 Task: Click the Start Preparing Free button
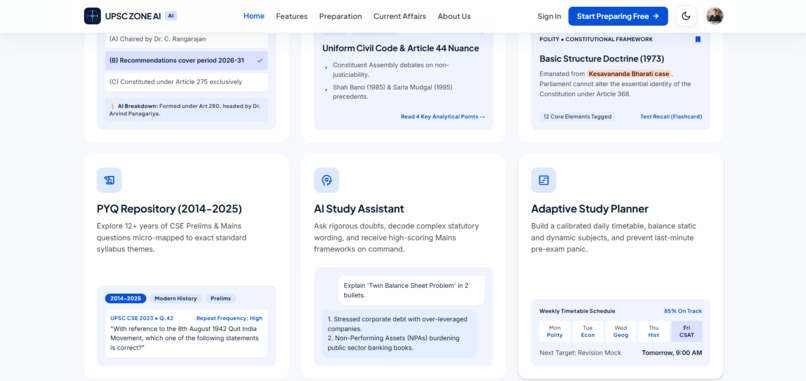[618, 16]
